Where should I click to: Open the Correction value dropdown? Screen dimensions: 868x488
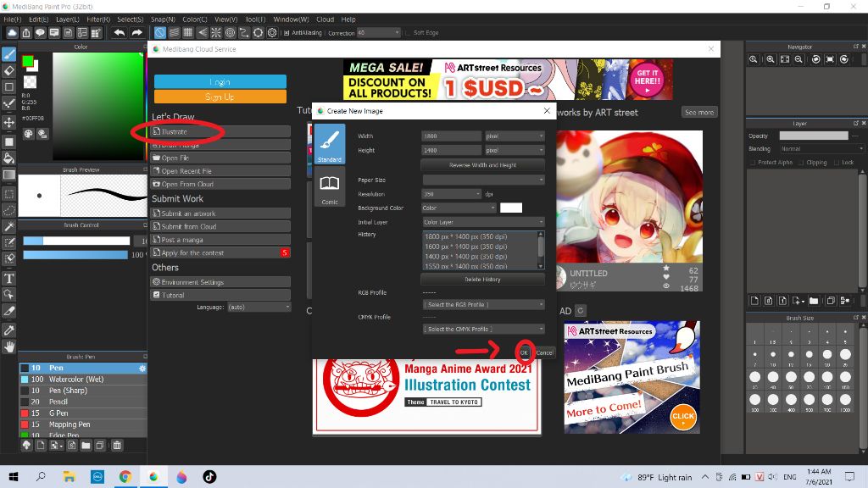click(378, 33)
